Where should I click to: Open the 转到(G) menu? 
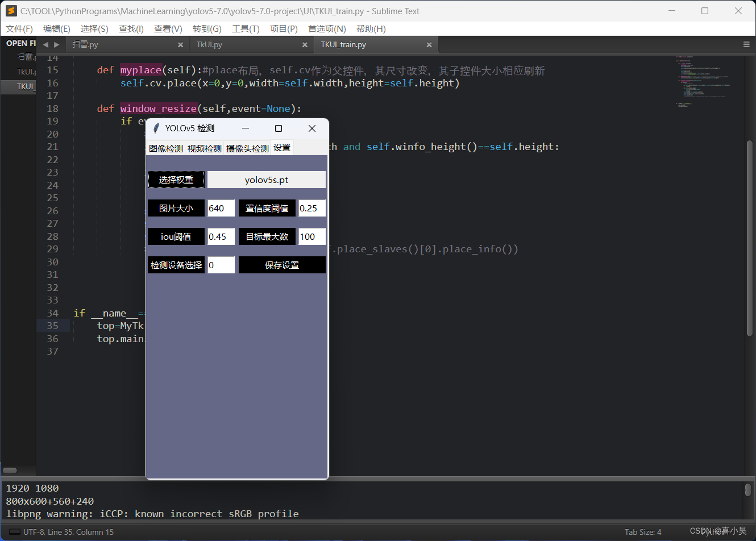pos(207,29)
